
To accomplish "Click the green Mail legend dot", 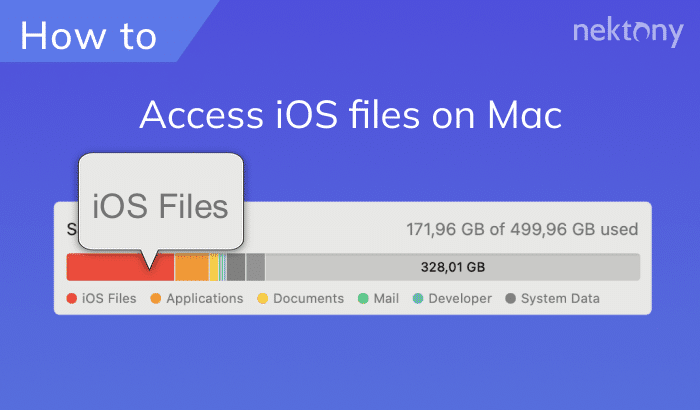I will 364,298.
